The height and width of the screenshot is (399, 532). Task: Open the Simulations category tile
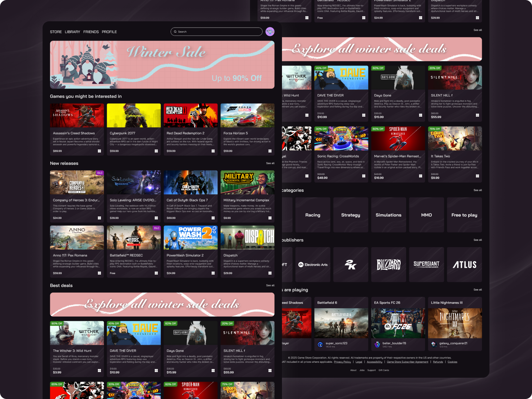(389, 215)
